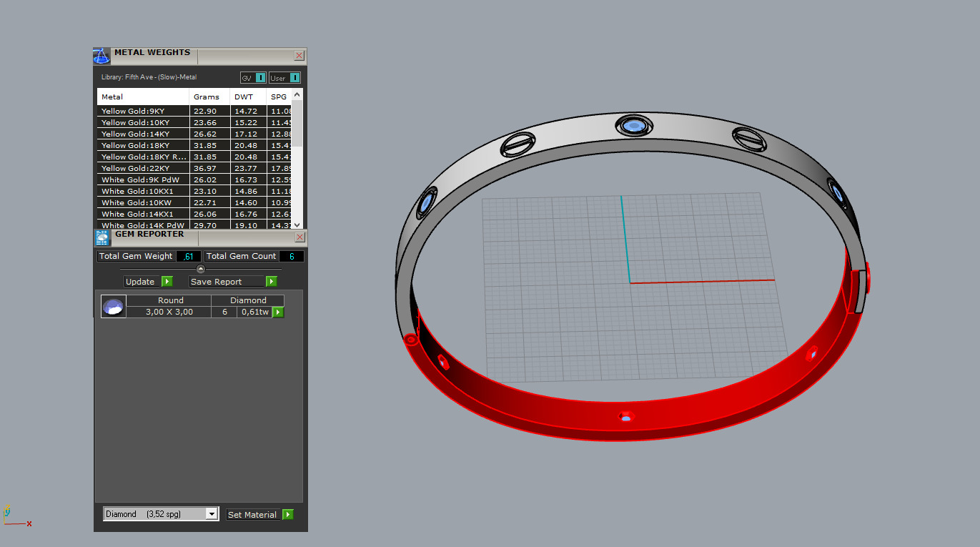Click the Round gem shape cell
The image size is (980, 547).
click(170, 300)
